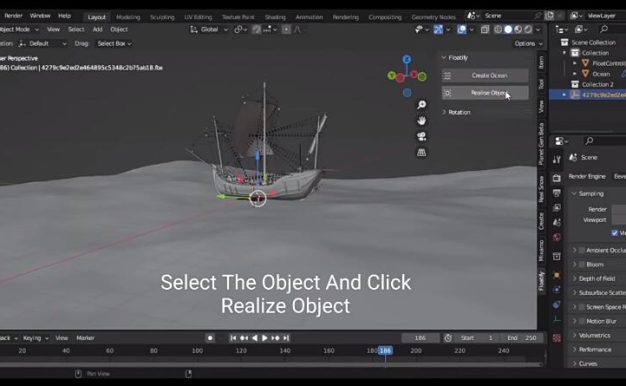Enable the Ambient Occlusion checkbox

click(582, 250)
